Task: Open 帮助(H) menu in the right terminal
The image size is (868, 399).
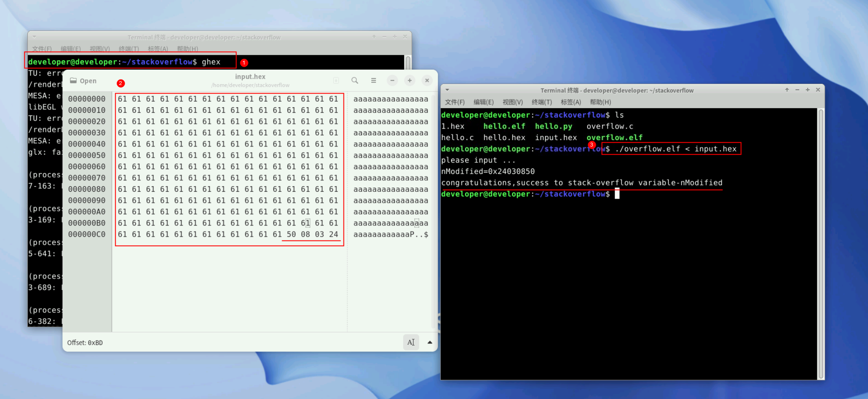Action: (600, 102)
